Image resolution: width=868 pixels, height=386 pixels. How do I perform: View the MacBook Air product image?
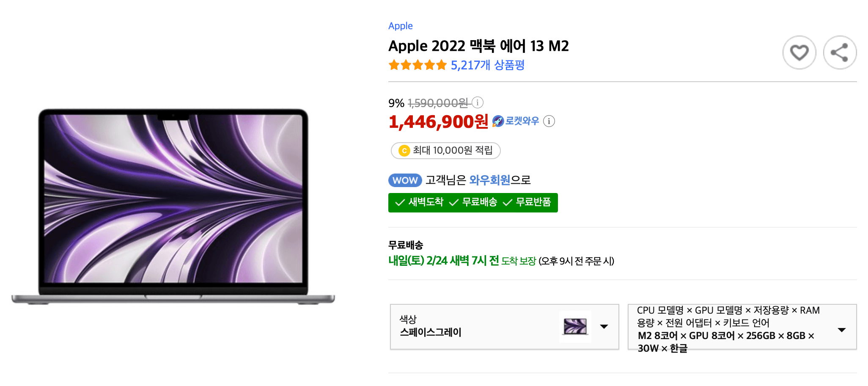173,207
